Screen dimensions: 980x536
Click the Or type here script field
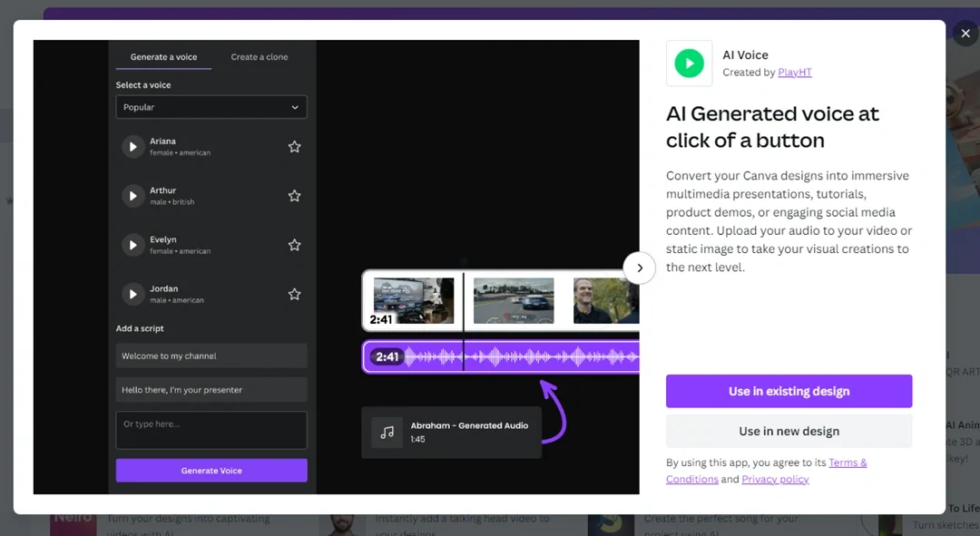(x=211, y=430)
